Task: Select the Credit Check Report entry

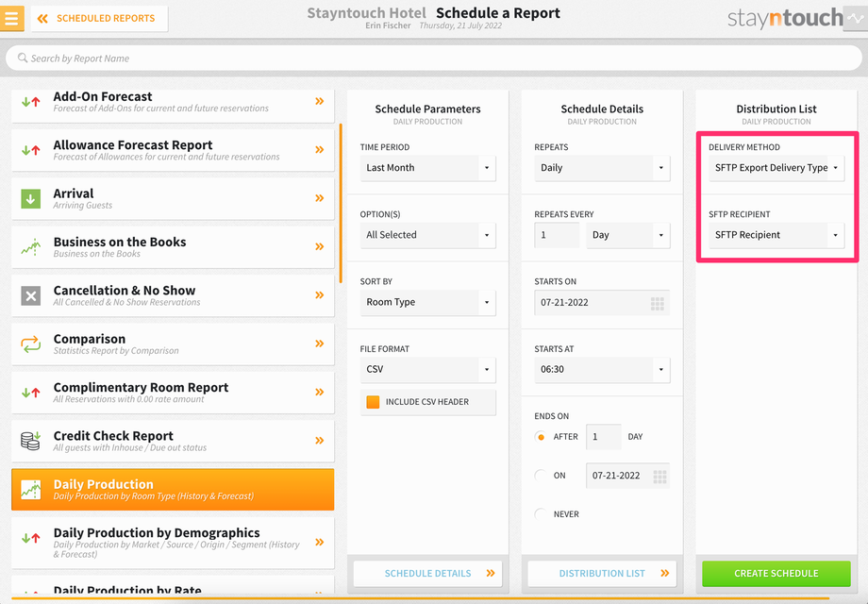Action: pyautogui.click(x=173, y=441)
